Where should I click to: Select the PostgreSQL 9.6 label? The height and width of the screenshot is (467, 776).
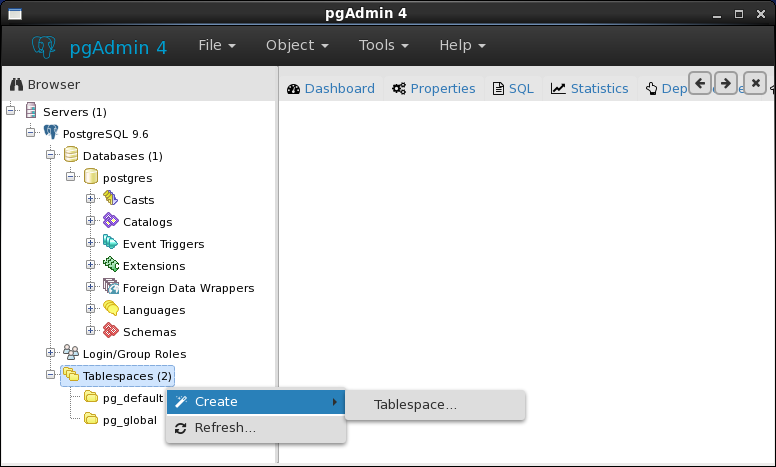[x=105, y=134]
